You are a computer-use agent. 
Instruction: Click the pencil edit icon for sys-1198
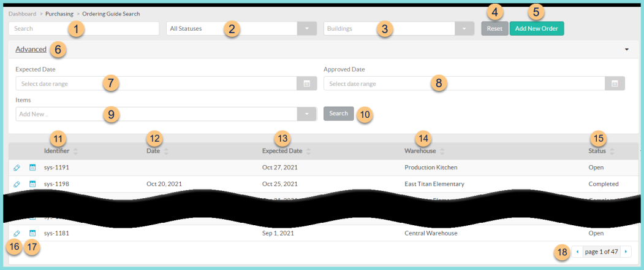coord(17,184)
